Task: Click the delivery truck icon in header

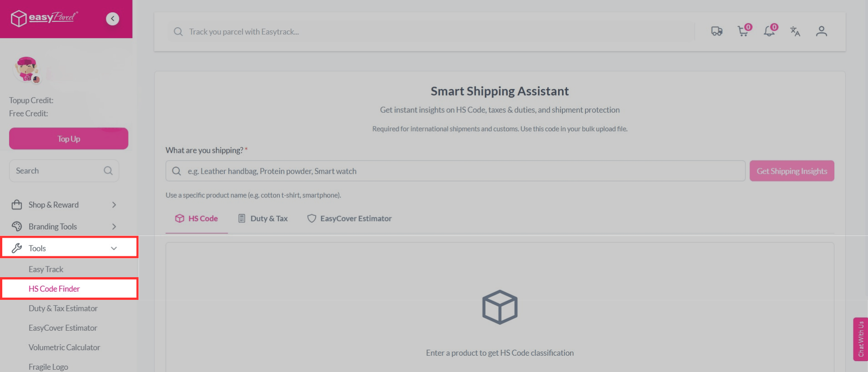Action: (x=717, y=31)
